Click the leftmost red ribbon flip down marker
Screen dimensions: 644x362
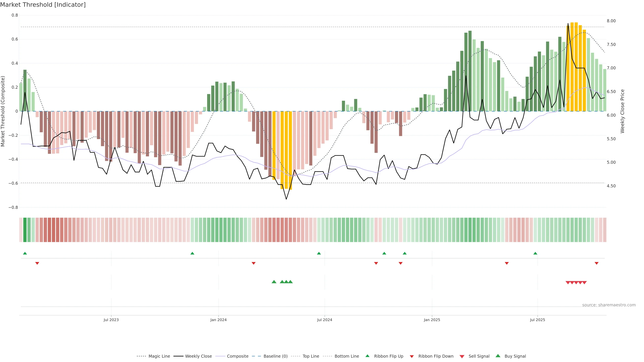(x=37, y=263)
